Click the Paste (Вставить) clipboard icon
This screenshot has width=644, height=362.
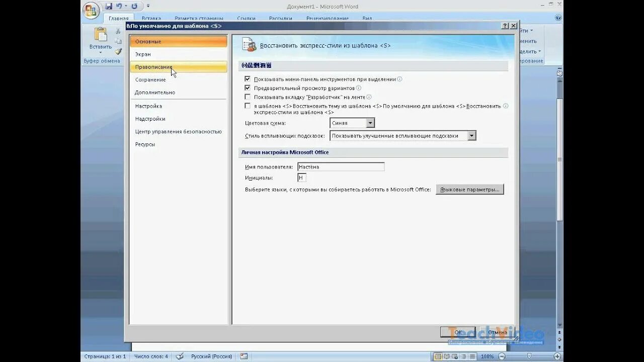[x=101, y=34]
